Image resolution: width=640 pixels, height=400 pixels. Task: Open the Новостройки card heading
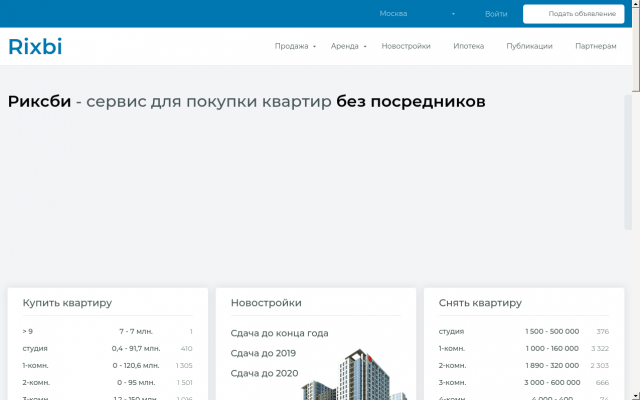pos(266,303)
